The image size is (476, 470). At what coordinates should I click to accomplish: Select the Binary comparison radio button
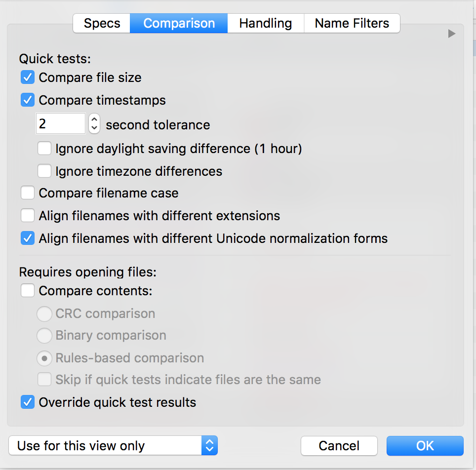pos(44,336)
